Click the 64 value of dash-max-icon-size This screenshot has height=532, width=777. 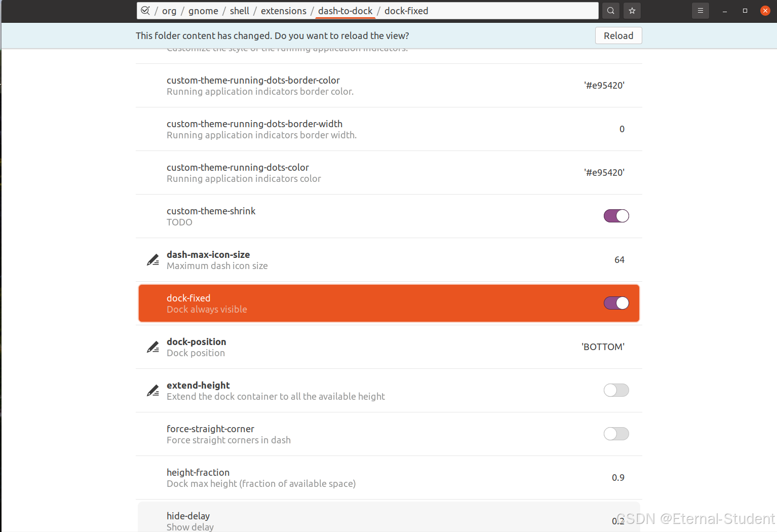(619, 260)
